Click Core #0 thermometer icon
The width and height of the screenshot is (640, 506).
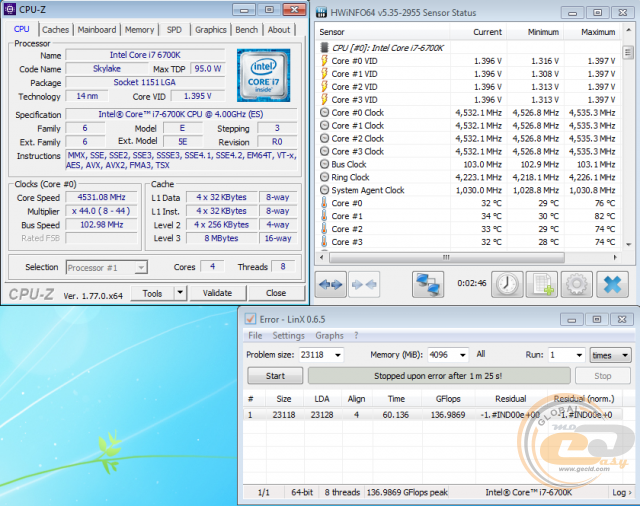click(x=324, y=203)
